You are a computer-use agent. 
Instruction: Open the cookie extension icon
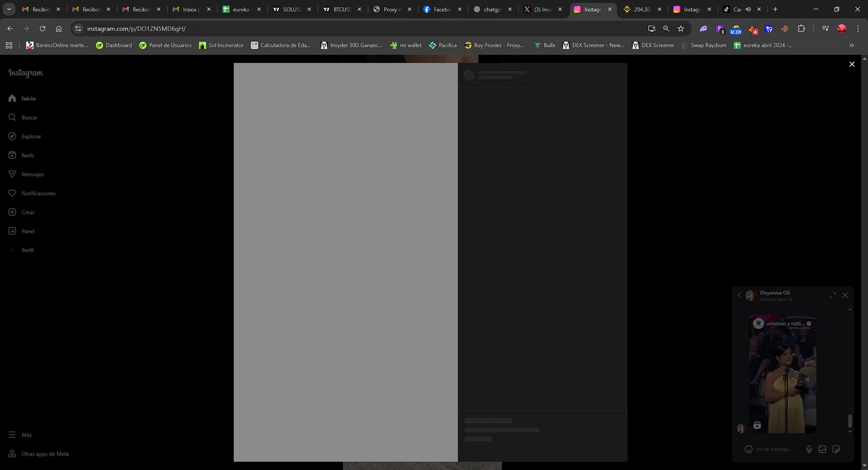point(785,28)
